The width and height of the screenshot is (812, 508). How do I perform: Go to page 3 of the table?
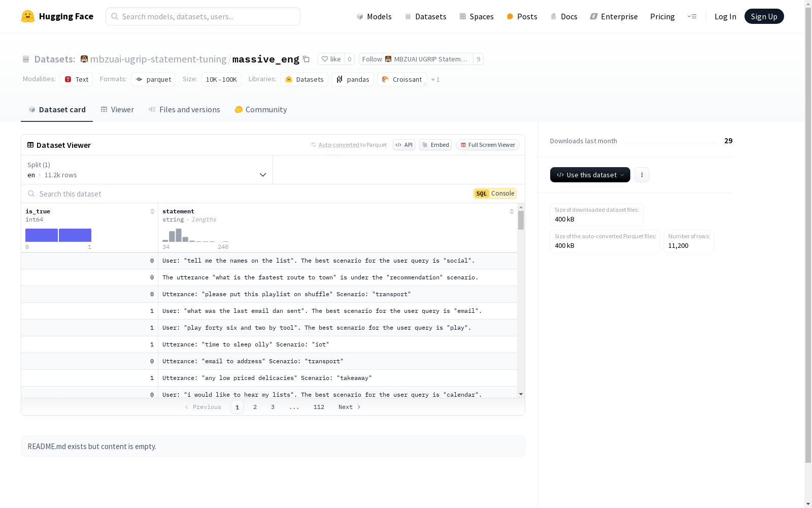coord(273,407)
